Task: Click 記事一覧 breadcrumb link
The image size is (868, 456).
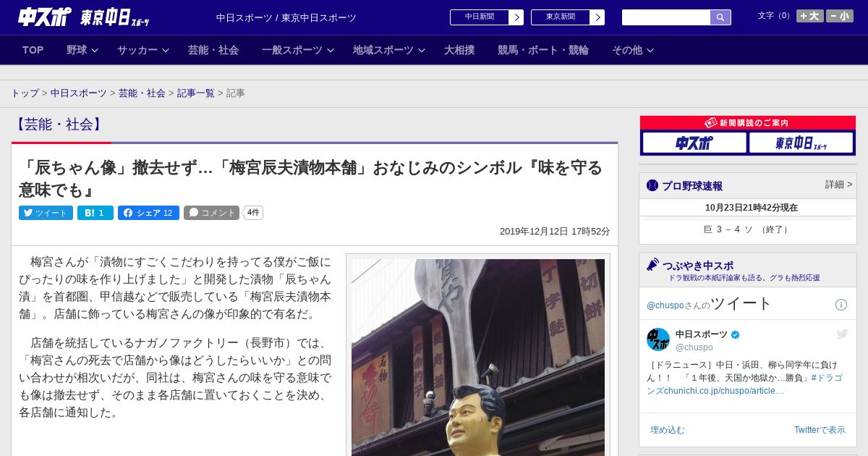Action: 196,93
